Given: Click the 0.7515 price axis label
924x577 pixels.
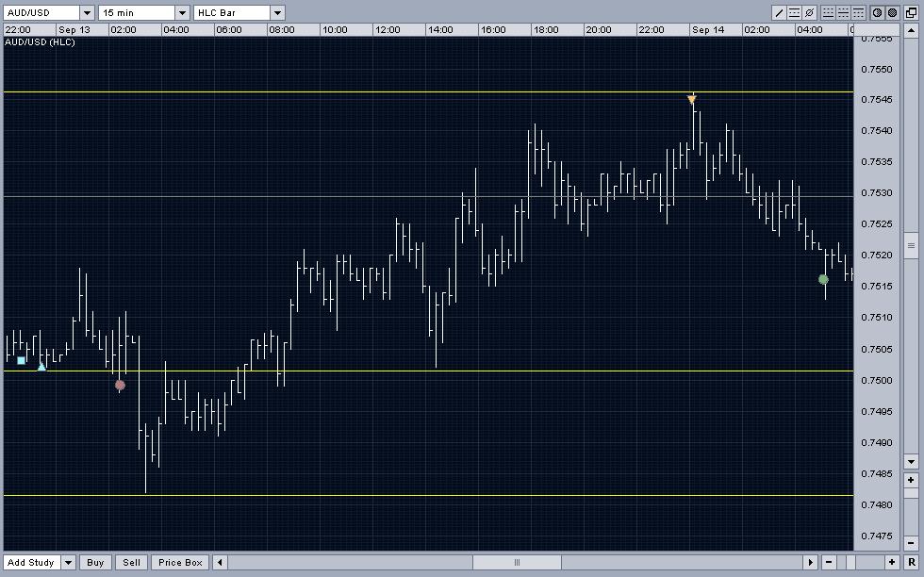Looking at the screenshot, I should pyautogui.click(x=877, y=286).
